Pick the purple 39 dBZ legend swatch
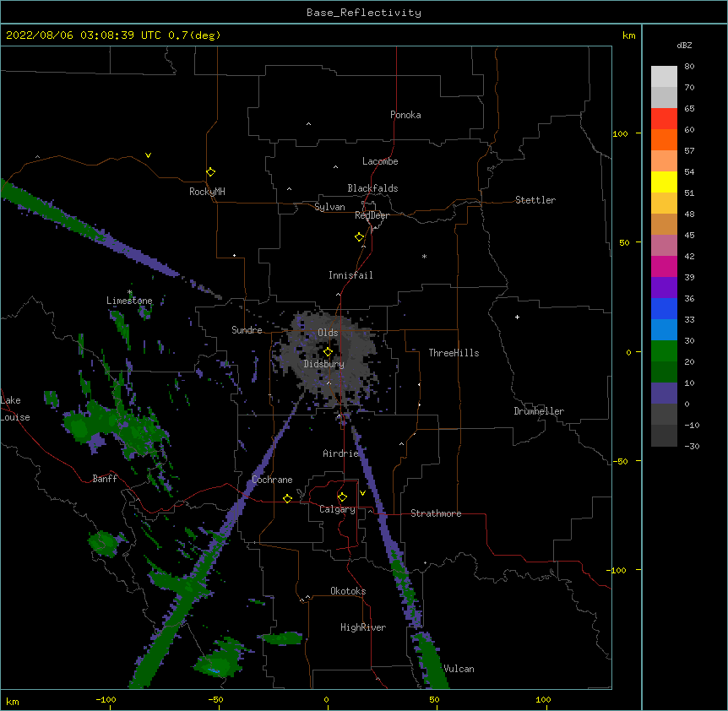The image size is (728, 711). tap(664, 288)
